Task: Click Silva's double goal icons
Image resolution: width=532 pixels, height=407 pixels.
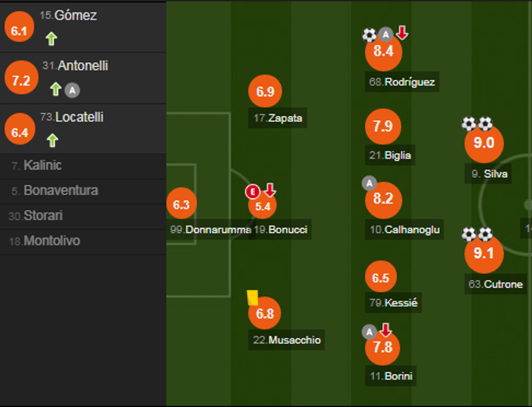Action: pyautogui.click(x=477, y=124)
